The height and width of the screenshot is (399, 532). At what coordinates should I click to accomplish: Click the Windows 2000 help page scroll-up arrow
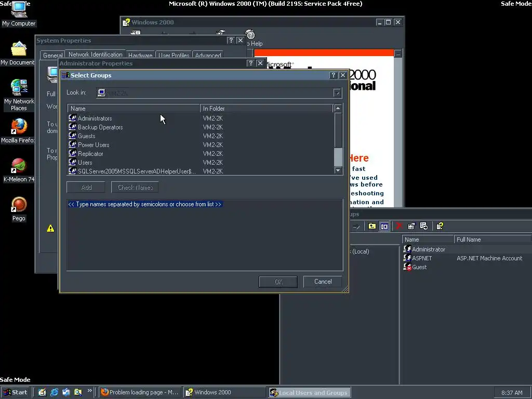click(x=398, y=54)
